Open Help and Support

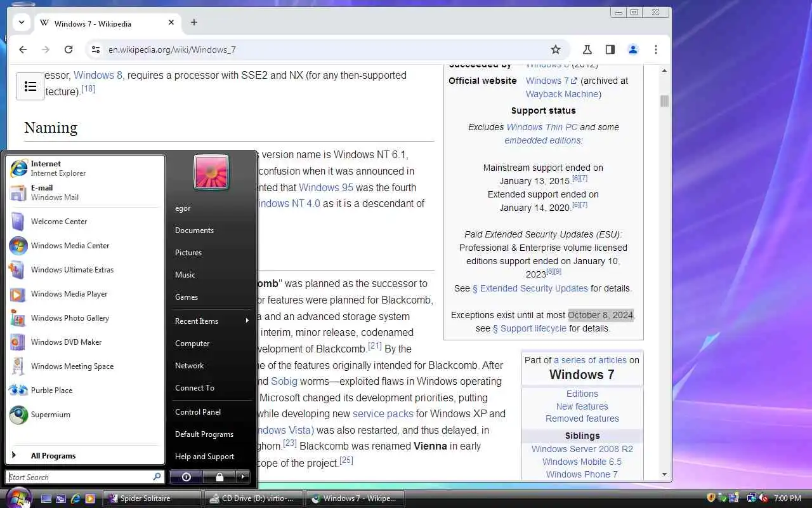(211, 457)
